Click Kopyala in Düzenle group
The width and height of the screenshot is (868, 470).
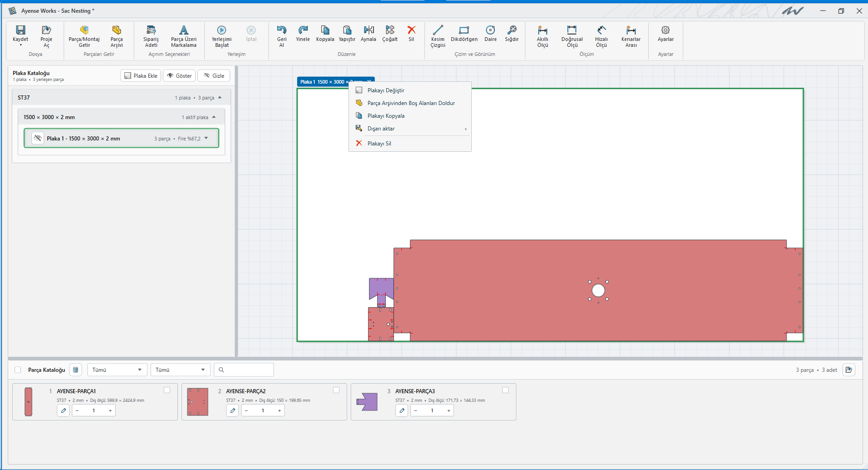pos(325,33)
